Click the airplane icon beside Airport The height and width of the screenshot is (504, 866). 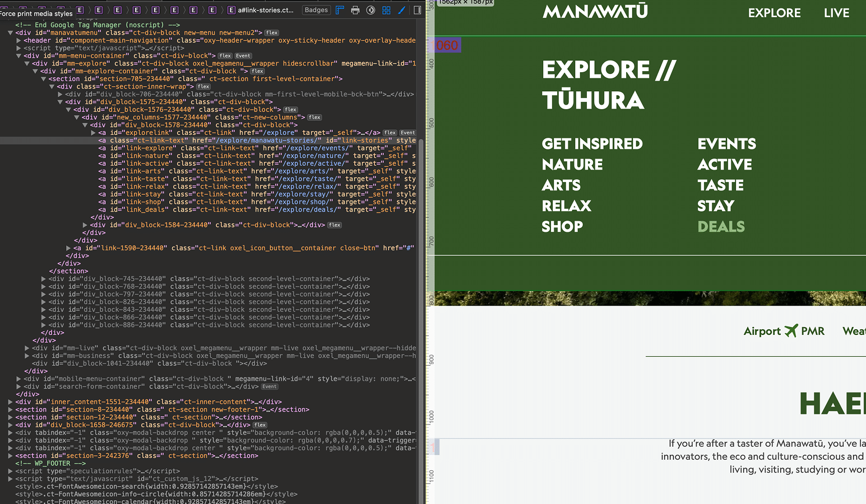pyautogui.click(x=791, y=331)
